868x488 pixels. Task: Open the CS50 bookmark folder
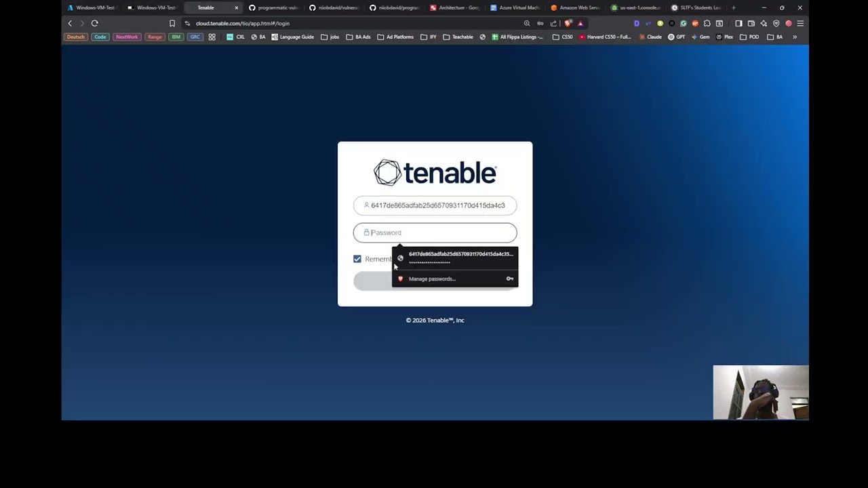(562, 37)
